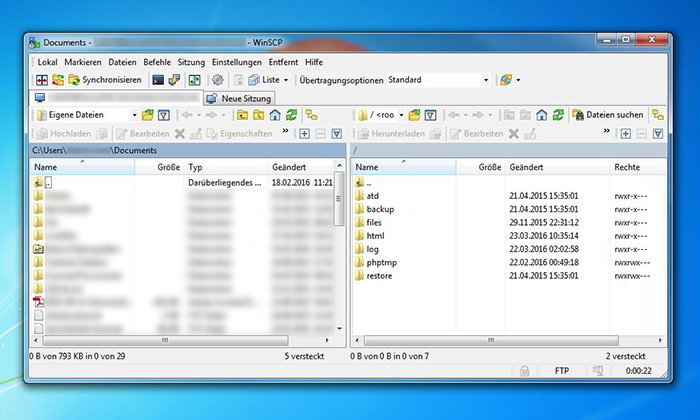Expand the Liste dropdown arrow
This screenshot has height=420, width=700.
[x=286, y=80]
